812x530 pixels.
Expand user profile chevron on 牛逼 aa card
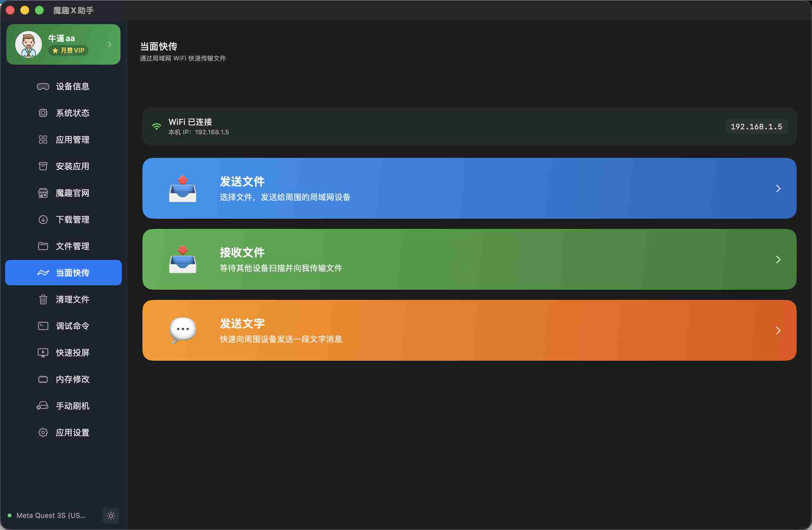(110, 45)
